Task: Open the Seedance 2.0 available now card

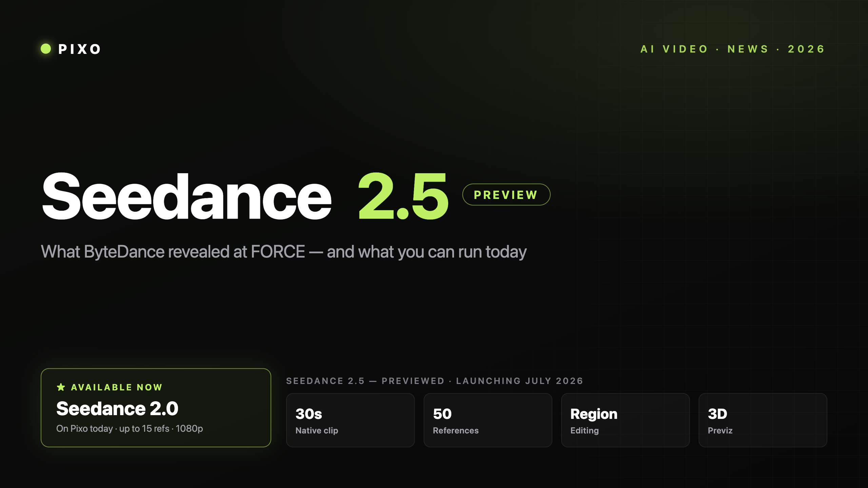Action: 156,408
